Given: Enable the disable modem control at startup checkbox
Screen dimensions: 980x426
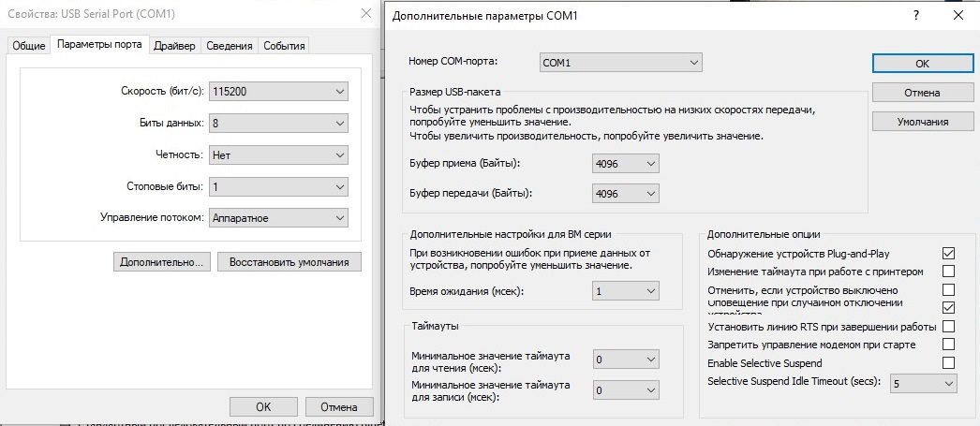Looking at the screenshot, I should (x=948, y=345).
